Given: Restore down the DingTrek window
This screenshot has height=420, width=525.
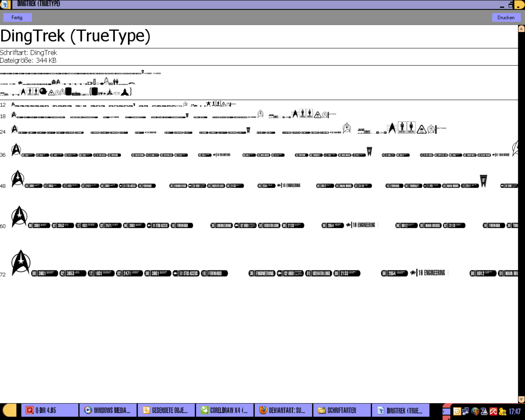Looking at the screenshot, I should click(511, 5).
